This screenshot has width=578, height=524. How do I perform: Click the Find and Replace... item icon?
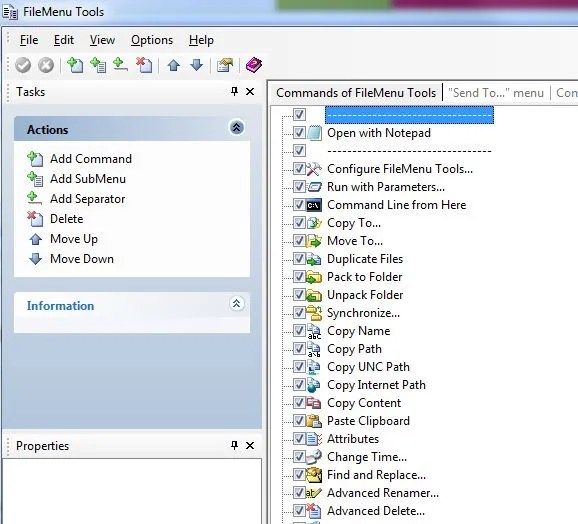[x=314, y=475]
